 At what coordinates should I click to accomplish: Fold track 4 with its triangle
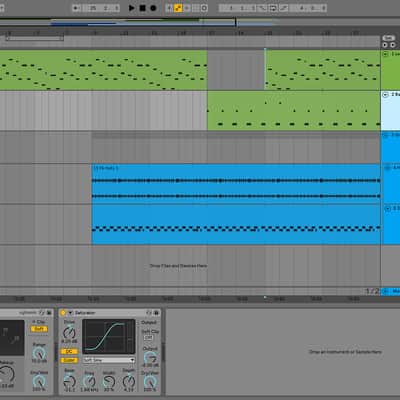point(387,167)
